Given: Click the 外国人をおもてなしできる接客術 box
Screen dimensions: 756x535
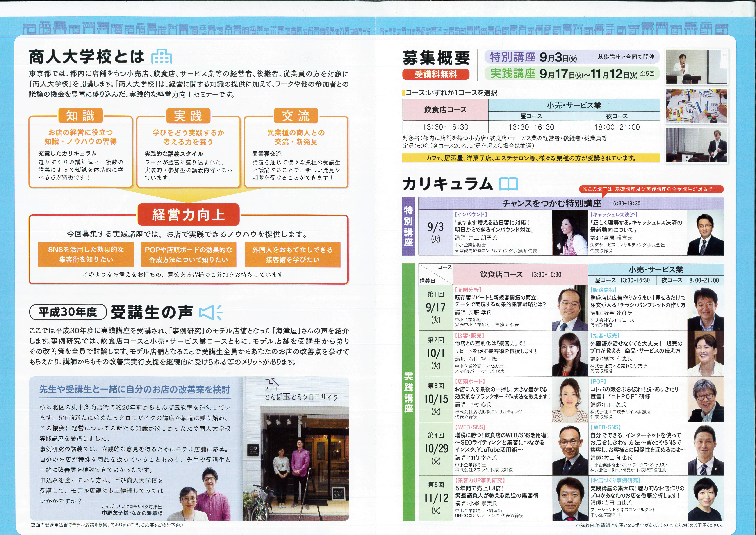Looking at the screenshot, I should pos(292,254).
